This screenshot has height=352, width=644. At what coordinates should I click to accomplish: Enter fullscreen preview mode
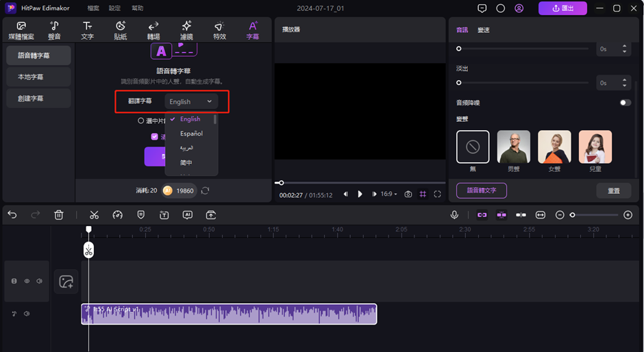(x=437, y=194)
